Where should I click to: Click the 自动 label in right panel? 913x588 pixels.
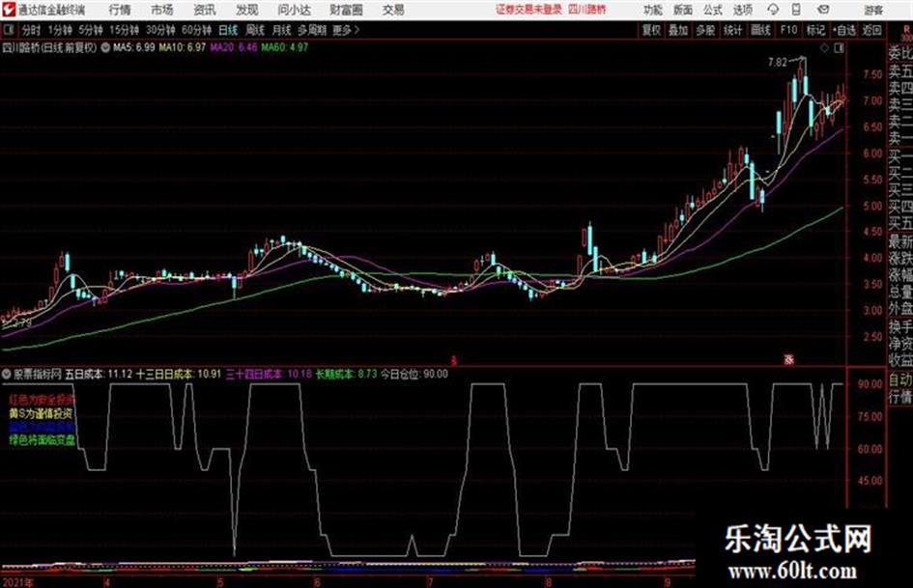[x=900, y=379]
